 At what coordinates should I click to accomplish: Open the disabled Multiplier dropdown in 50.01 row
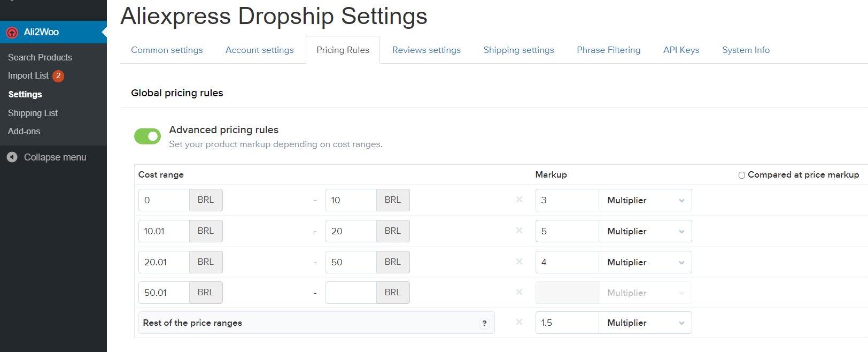tap(645, 293)
